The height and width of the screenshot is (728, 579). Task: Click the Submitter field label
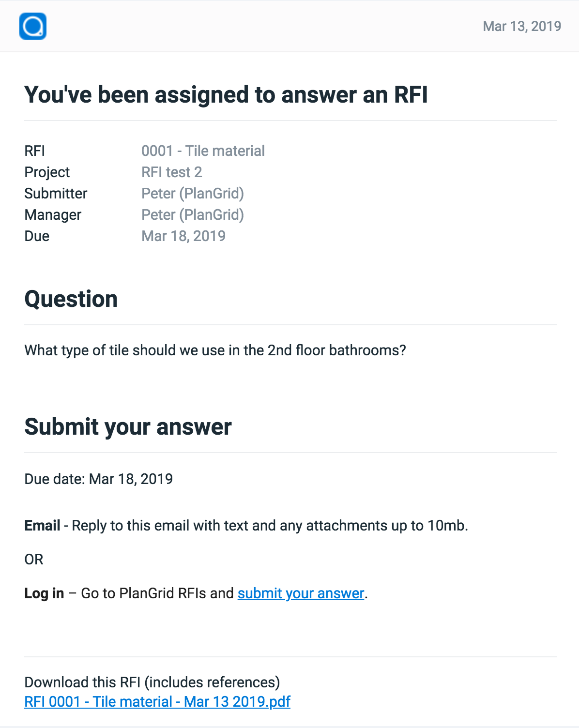pyautogui.click(x=56, y=194)
